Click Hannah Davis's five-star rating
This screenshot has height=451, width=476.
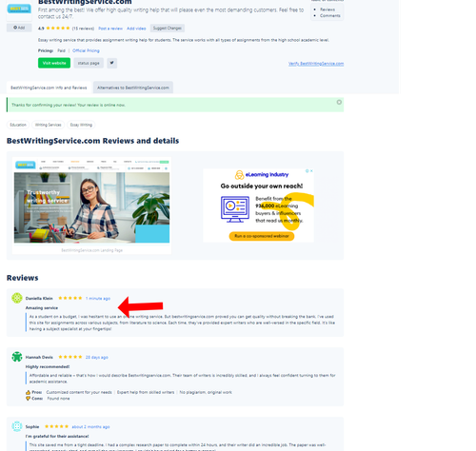point(70,357)
